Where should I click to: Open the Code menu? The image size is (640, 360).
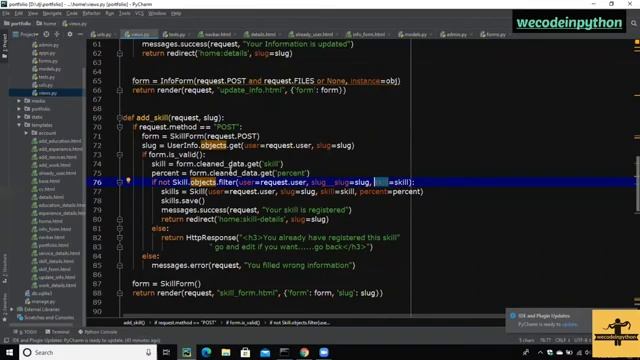[x=72, y=13]
